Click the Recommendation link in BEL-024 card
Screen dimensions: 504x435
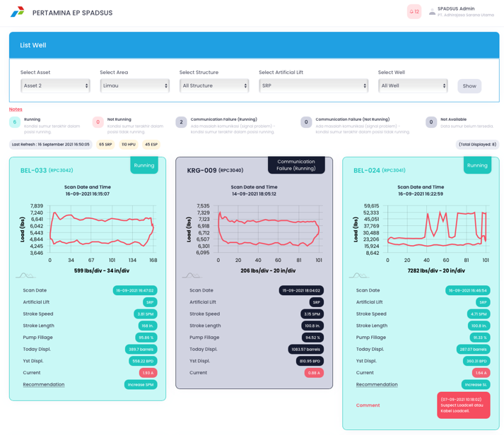tap(377, 385)
